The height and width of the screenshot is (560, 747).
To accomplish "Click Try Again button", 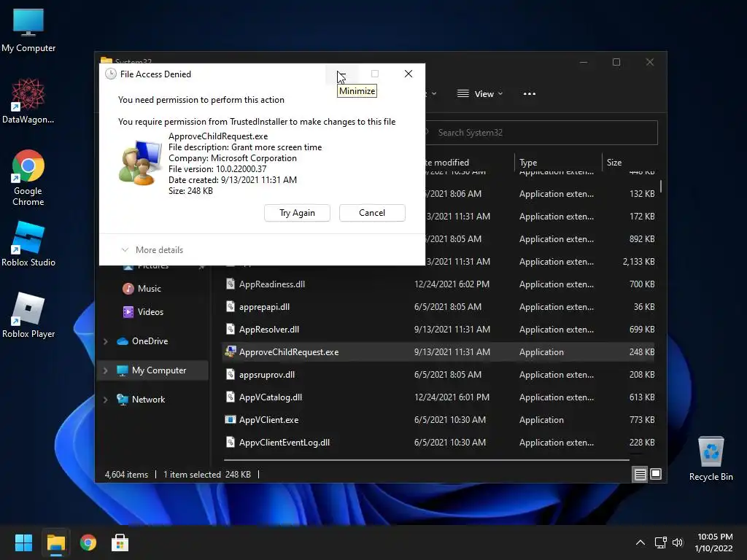I will pos(298,213).
